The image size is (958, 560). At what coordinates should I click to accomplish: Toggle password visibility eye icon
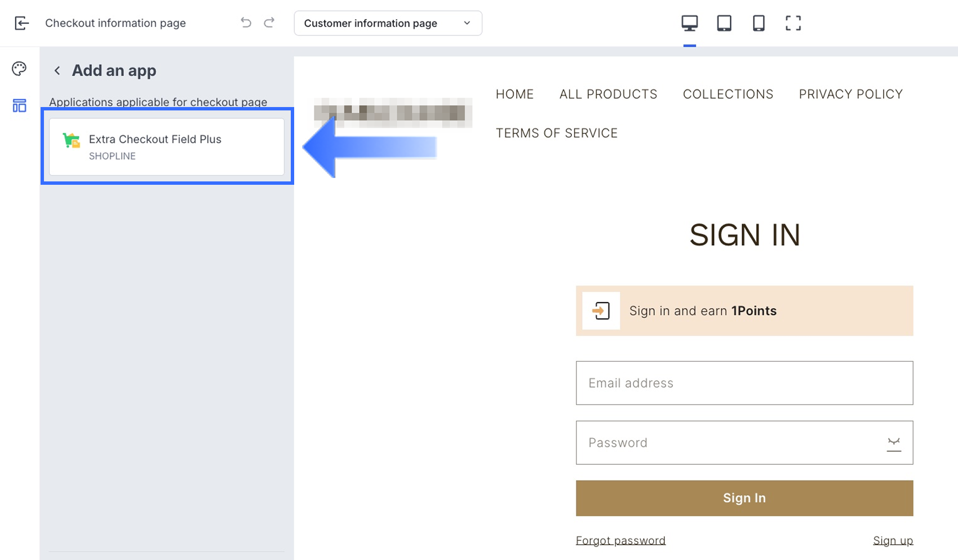894,443
